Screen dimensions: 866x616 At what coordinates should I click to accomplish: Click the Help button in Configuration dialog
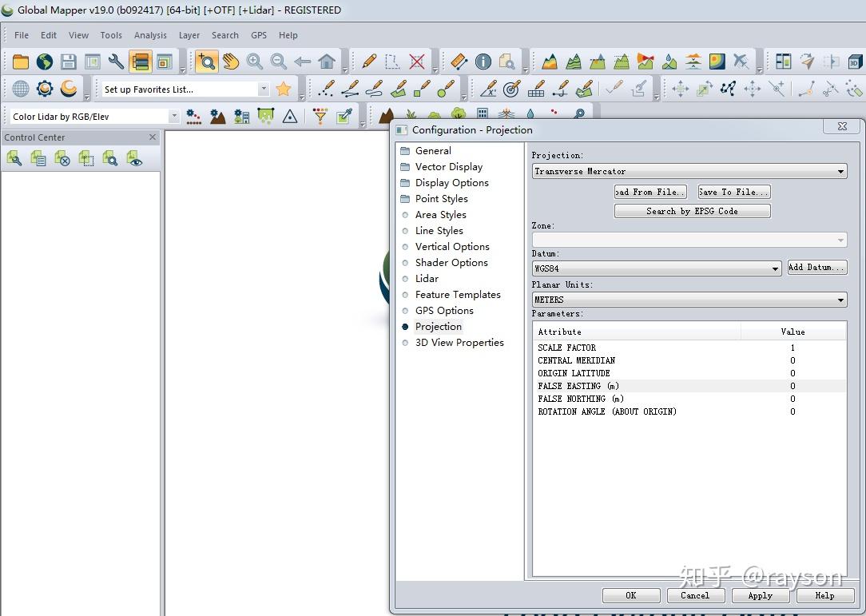tap(824, 595)
